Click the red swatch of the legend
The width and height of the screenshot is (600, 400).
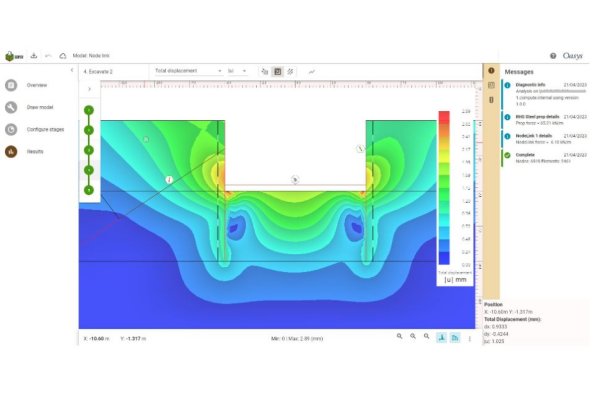[444, 116]
